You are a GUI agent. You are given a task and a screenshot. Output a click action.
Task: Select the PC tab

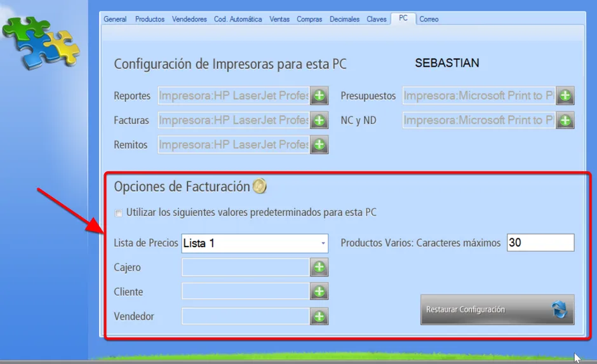point(403,18)
